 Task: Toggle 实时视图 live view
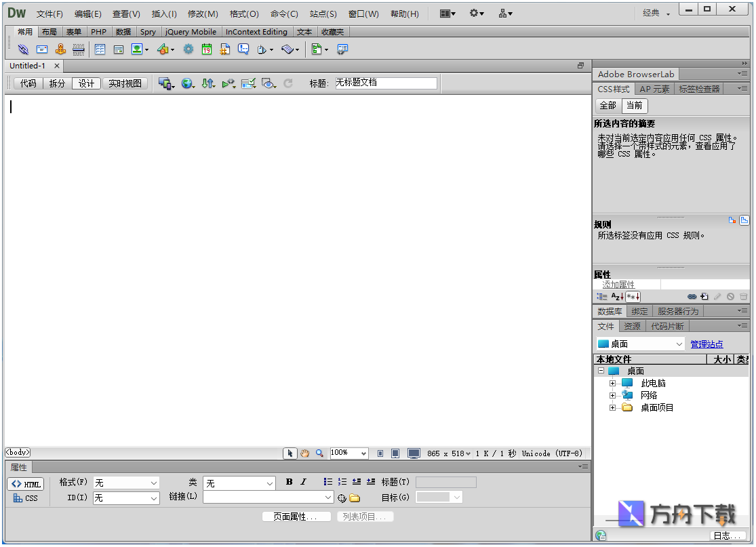(125, 83)
